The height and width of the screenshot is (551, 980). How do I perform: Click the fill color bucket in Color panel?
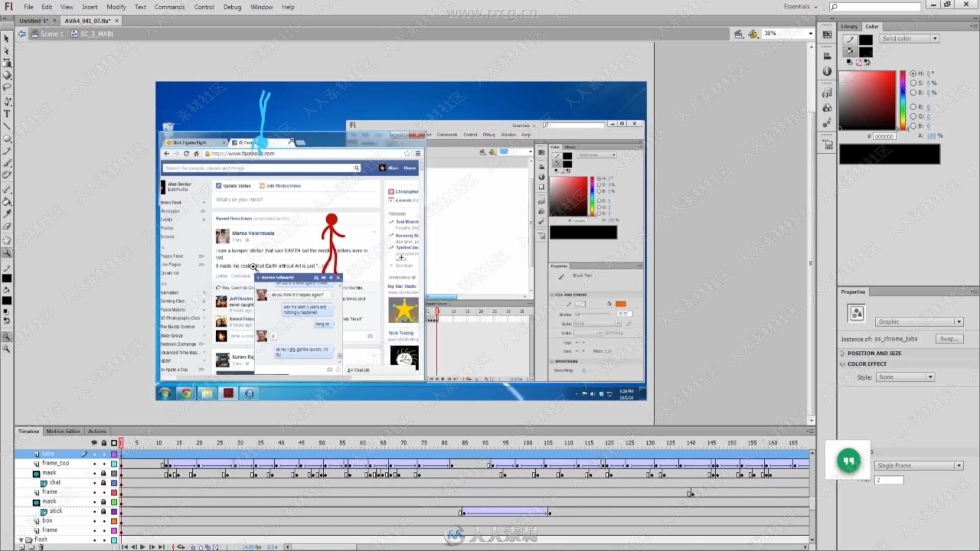(x=850, y=51)
